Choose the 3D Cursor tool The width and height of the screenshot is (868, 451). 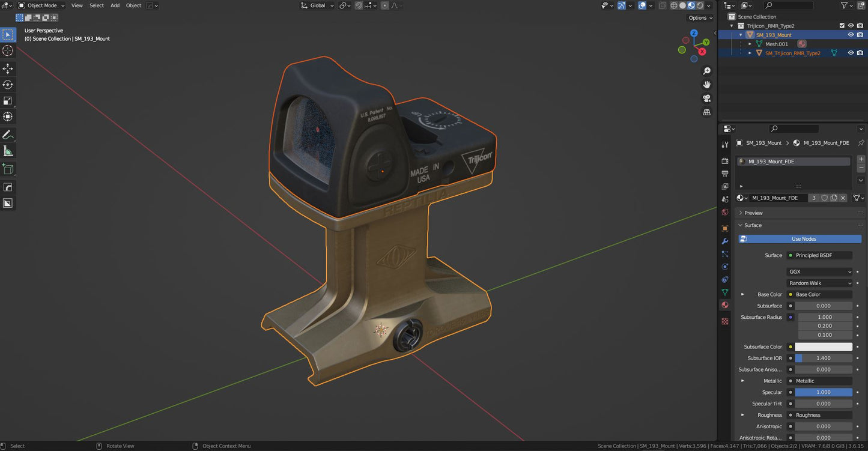(x=8, y=51)
